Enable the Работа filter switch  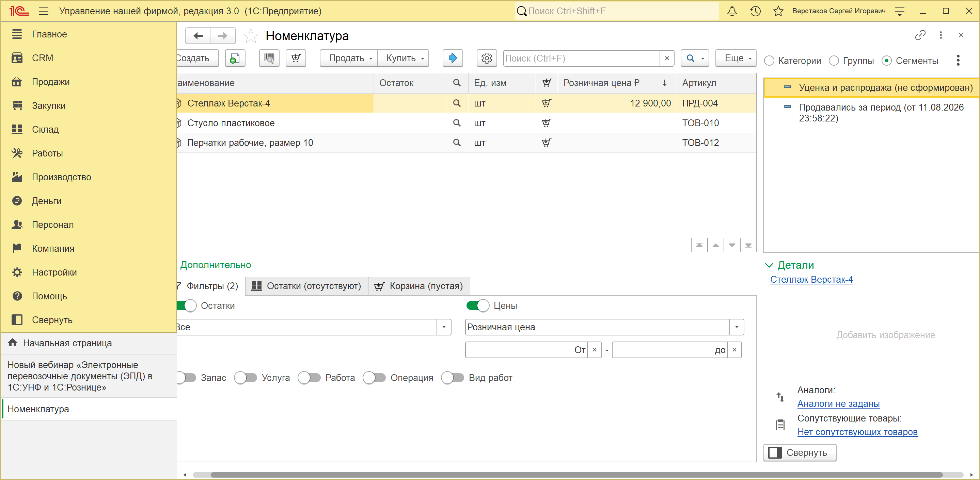(x=309, y=378)
